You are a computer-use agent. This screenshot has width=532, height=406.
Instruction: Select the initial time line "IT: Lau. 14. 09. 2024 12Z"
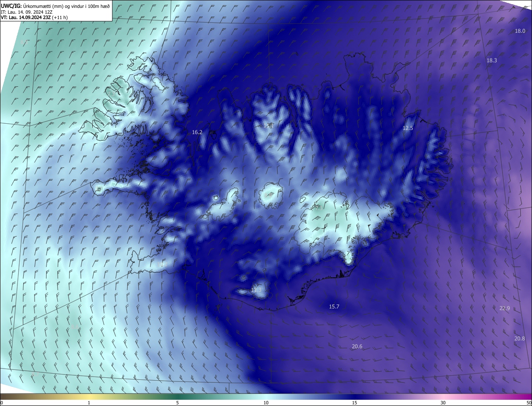point(27,12)
